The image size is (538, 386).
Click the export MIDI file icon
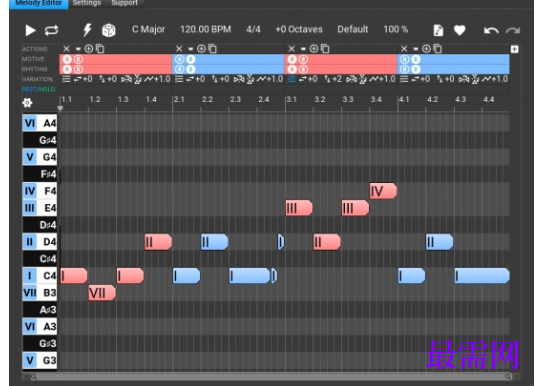coord(438,30)
